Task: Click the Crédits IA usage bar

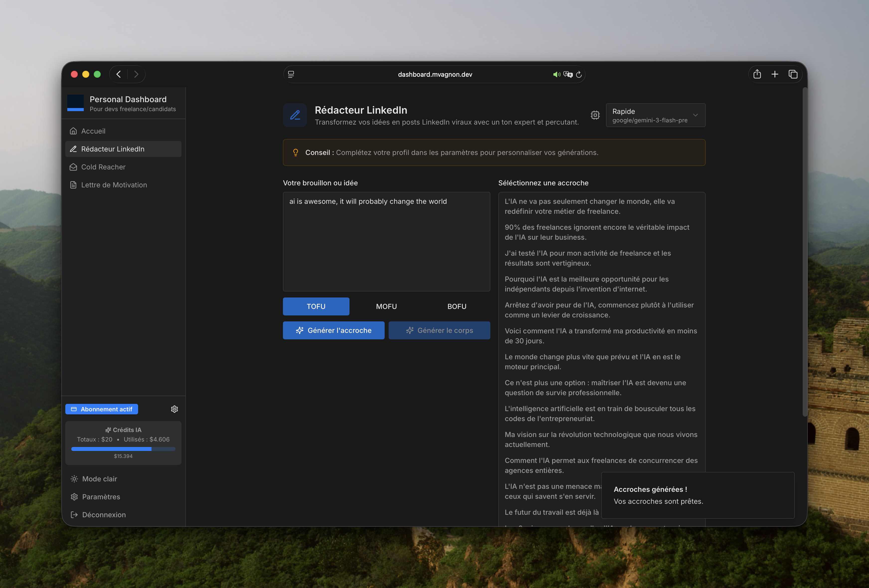Action: (123, 449)
